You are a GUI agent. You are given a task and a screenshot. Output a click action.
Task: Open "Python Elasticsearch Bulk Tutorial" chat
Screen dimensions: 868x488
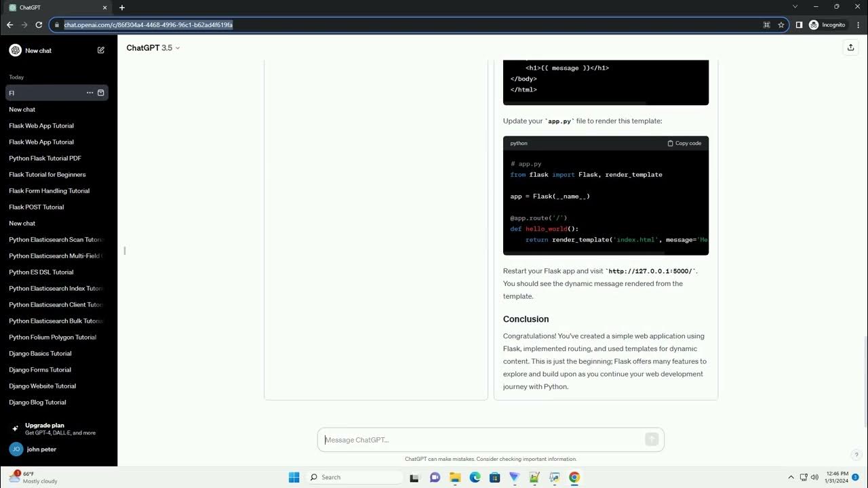(57, 321)
